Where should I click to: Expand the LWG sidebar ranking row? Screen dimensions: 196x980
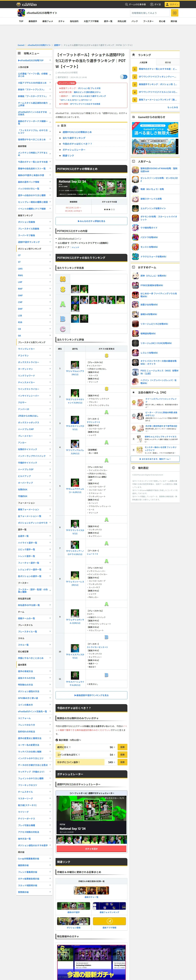click(x=34, y=269)
